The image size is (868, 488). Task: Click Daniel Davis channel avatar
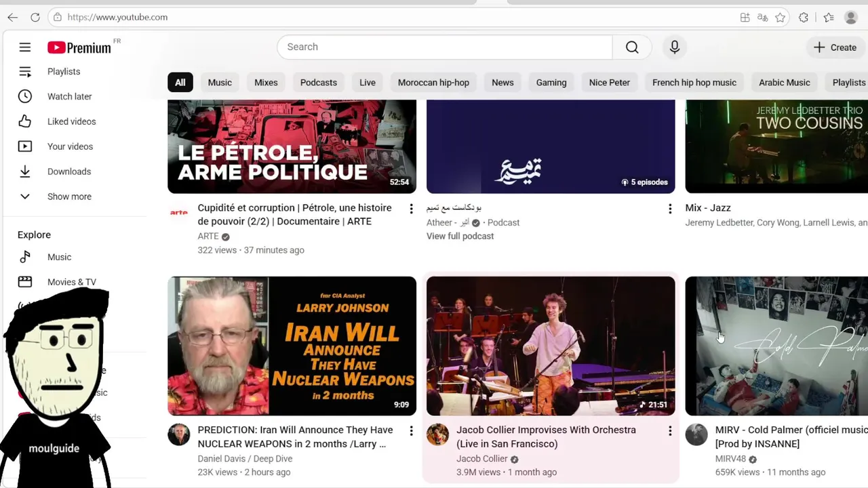[179, 434]
